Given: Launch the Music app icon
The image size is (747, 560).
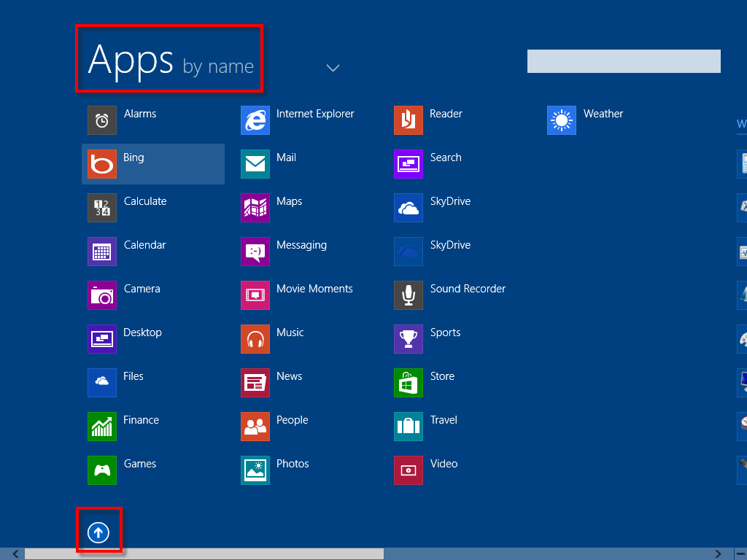Looking at the screenshot, I should (255, 339).
